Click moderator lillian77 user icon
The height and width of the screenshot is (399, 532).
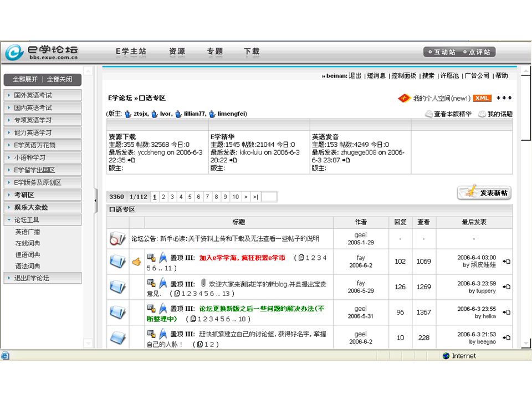coord(178,114)
